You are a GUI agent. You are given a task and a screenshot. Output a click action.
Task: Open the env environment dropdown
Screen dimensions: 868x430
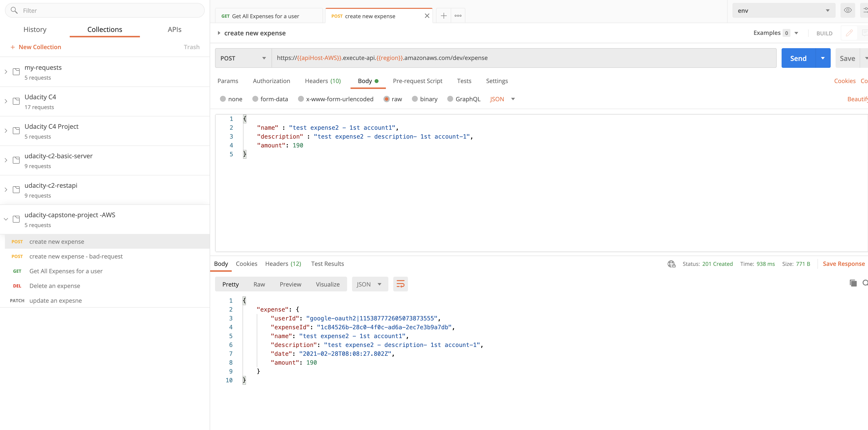(783, 11)
